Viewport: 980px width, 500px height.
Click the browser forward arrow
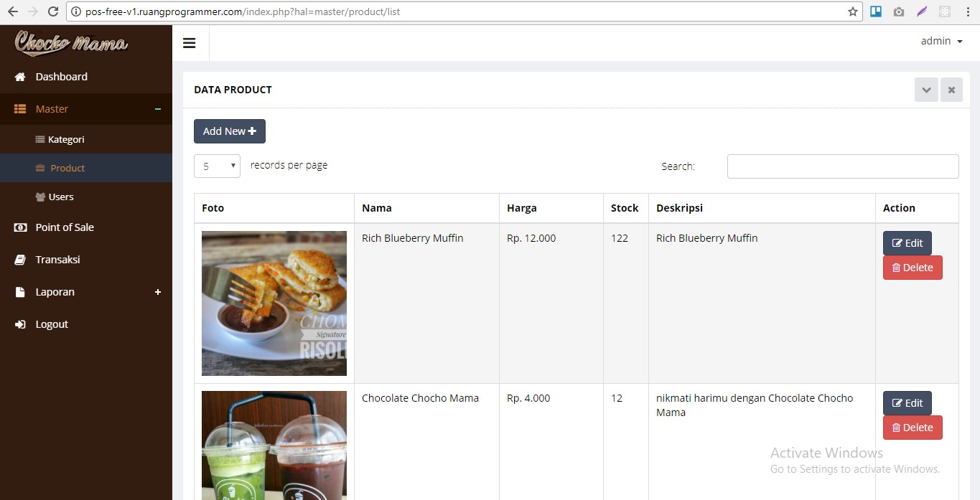tap(32, 11)
